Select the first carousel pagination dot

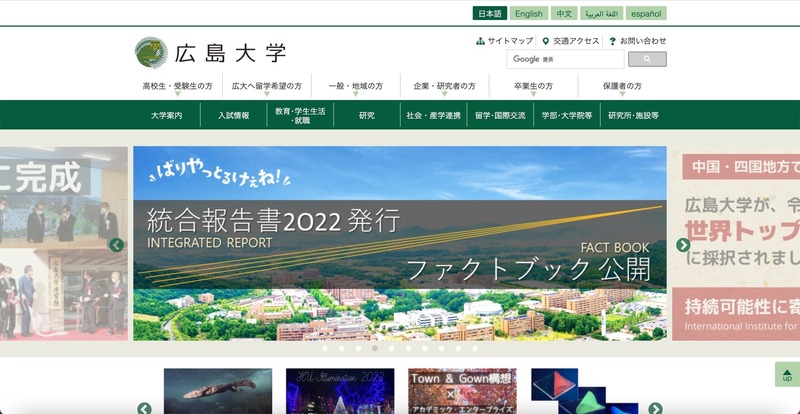pos(324,349)
